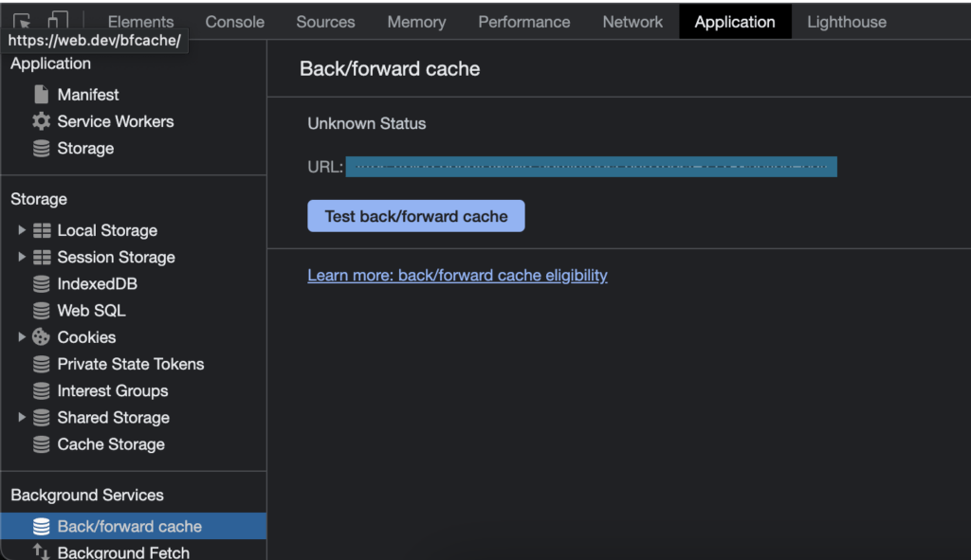The width and height of the screenshot is (971, 560).
Task: Click the Cookies cookie icon
Action: [x=41, y=337]
